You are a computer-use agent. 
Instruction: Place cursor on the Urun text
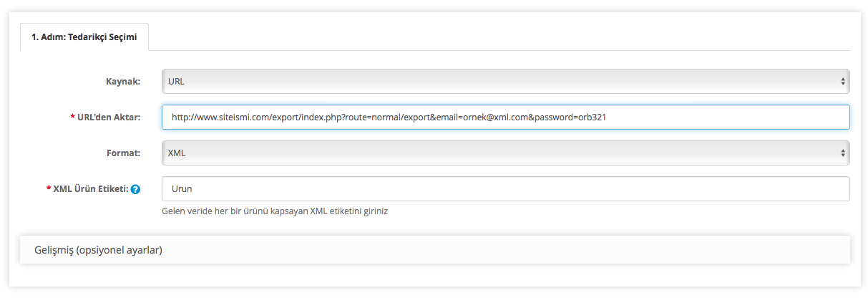pos(182,189)
